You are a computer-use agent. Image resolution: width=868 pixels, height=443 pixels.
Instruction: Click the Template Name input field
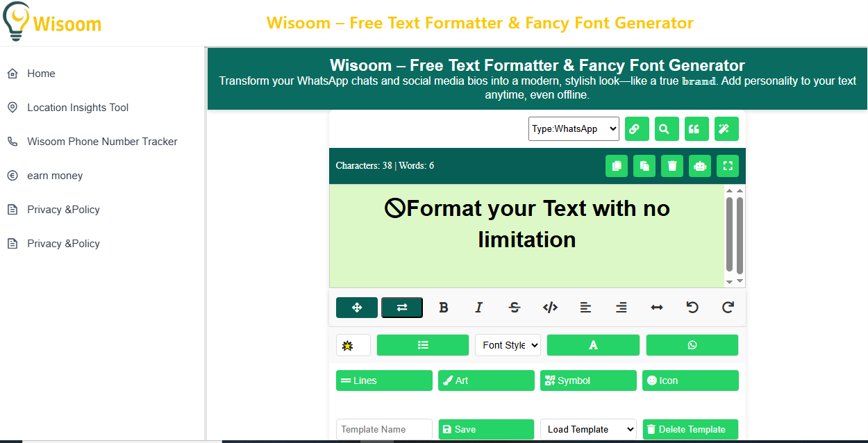pyautogui.click(x=384, y=430)
